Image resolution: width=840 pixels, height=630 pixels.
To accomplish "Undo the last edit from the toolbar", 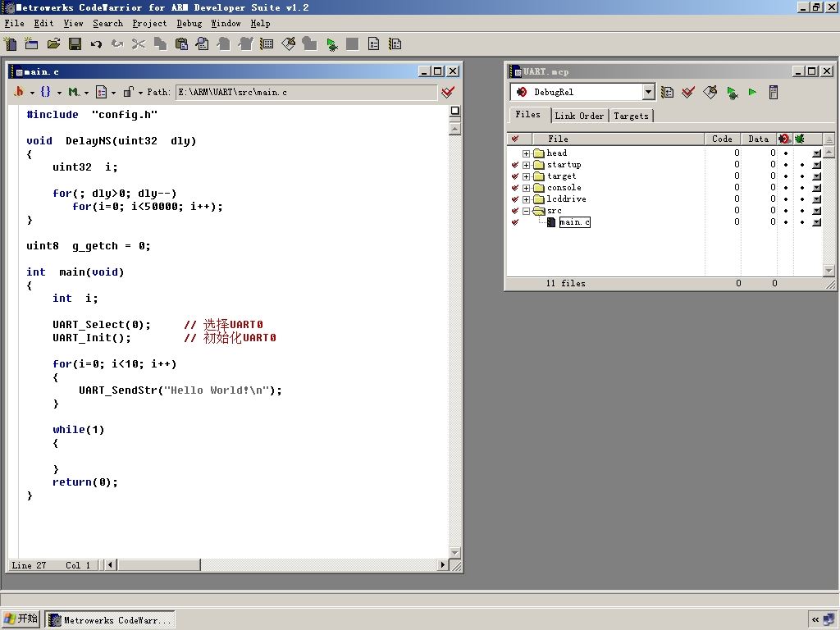I will (96, 44).
